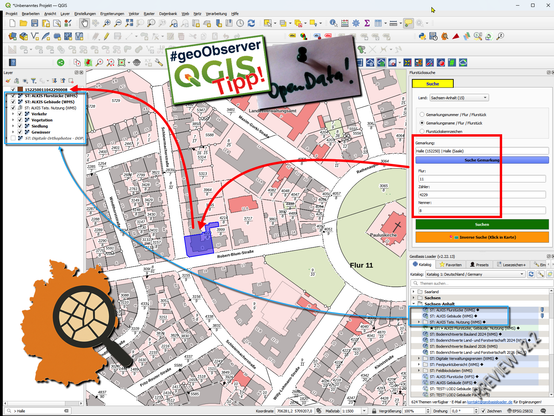Switch to the Presets tab

479,264
